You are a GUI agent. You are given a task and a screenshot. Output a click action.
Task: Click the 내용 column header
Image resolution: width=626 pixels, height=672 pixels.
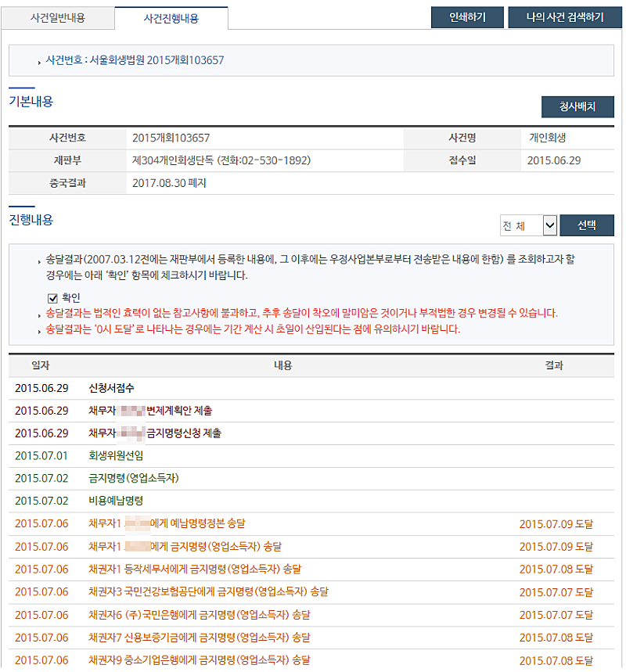pos(283,365)
